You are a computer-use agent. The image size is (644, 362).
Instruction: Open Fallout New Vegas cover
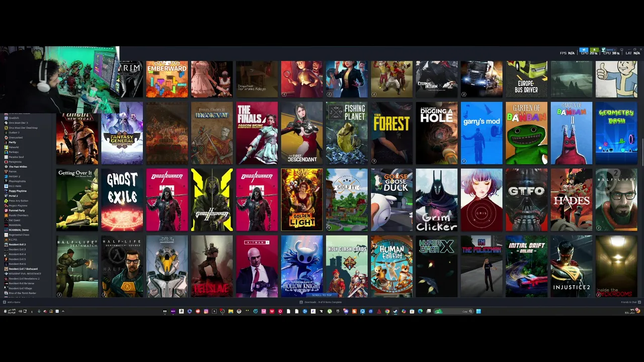point(77,133)
